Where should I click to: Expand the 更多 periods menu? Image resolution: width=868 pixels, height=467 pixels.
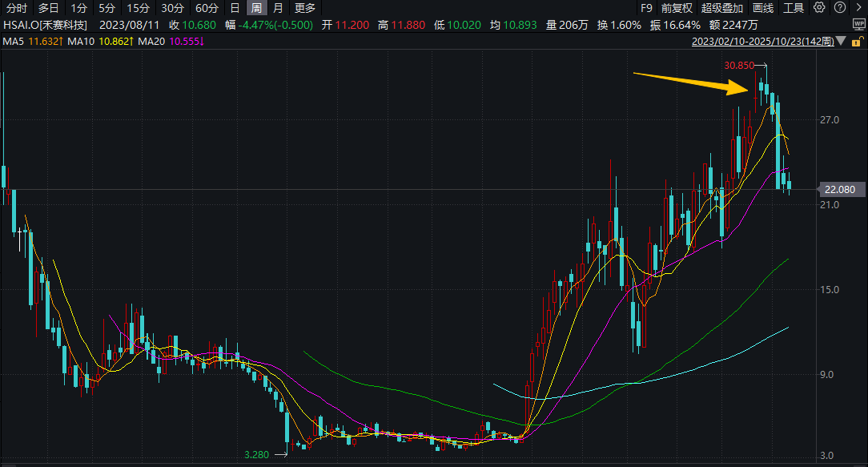pyautogui.click(x=305, y=8)
